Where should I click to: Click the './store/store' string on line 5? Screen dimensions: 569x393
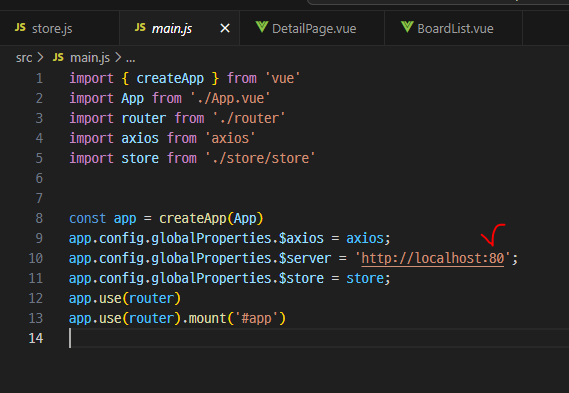pos(260,158)
